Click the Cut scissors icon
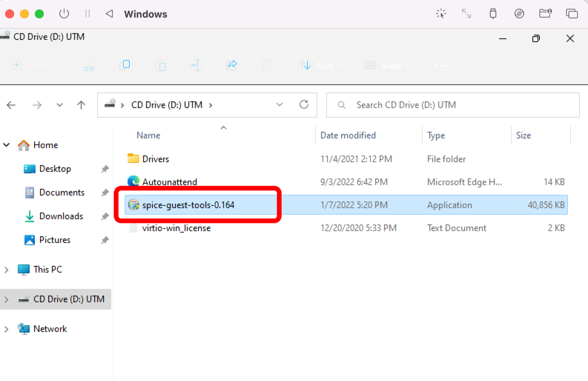 [x=89, y=66]
